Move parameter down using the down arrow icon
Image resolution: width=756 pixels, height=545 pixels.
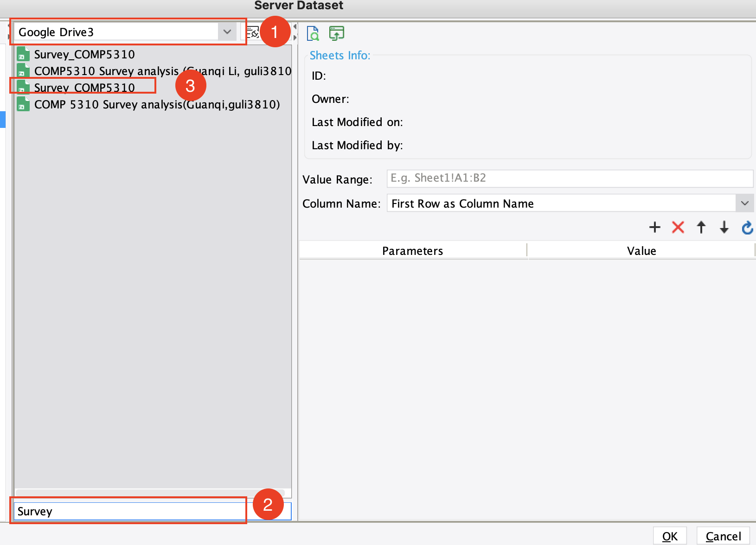click(724, 228)
